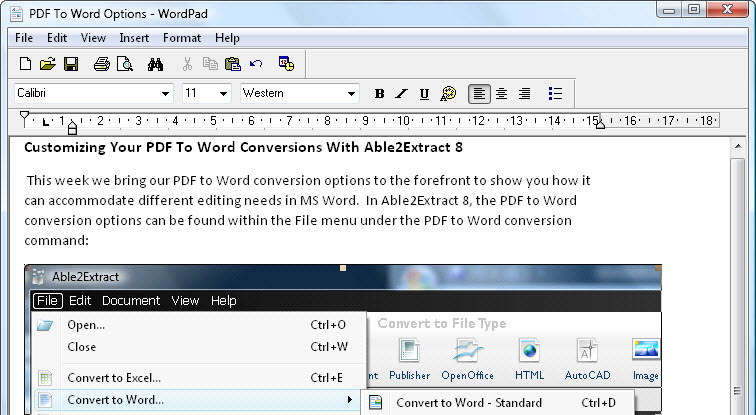This screenshot has height=415, width=756.
Task: Click the Undo arrow icon
Action: 256,64
